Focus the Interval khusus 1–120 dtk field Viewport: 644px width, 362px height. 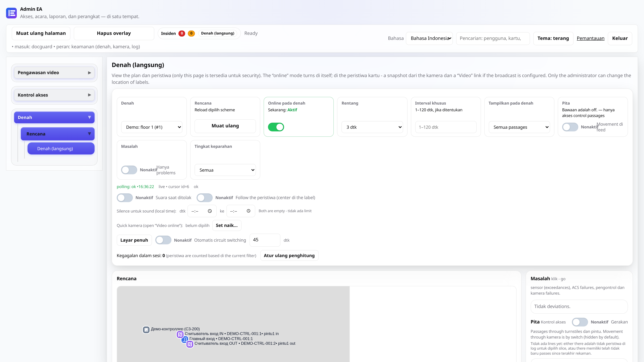446,127
